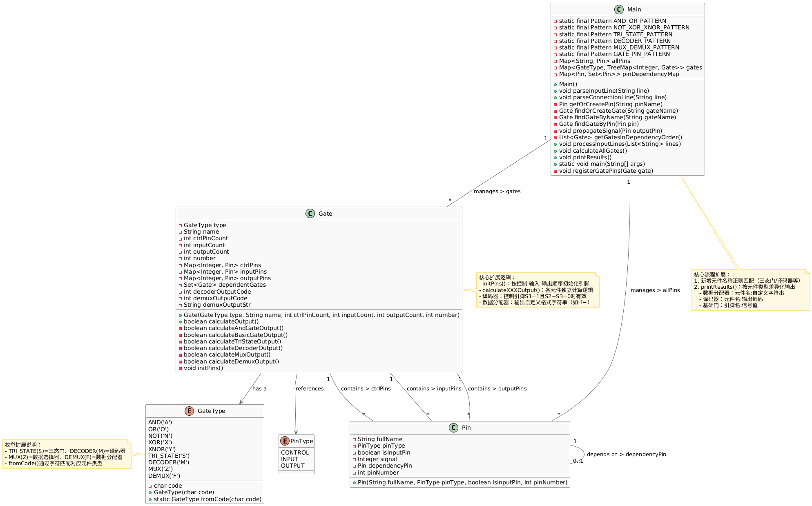Screen dimensions: 812x506
Task: Select the 'manages > allPins' relationship label
Action: coord(655,290)
